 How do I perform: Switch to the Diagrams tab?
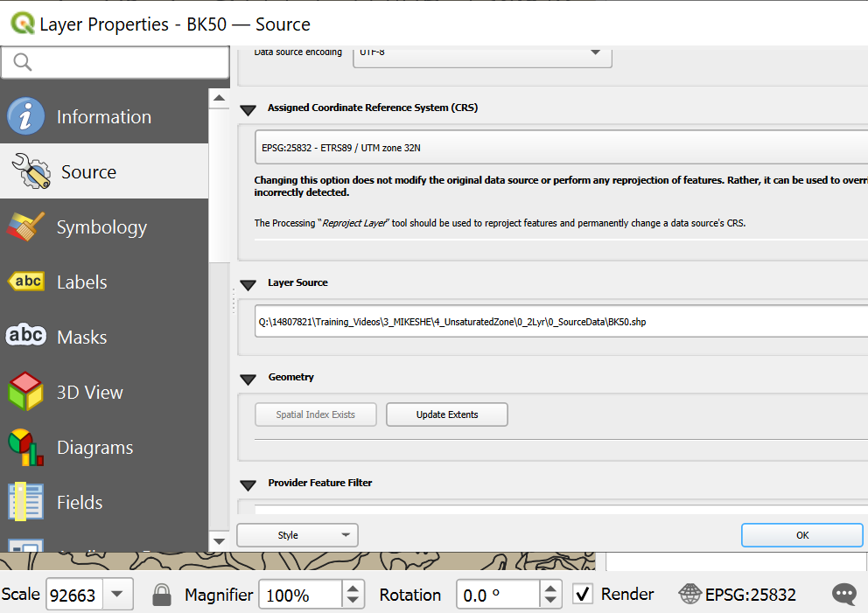[104, 447]
